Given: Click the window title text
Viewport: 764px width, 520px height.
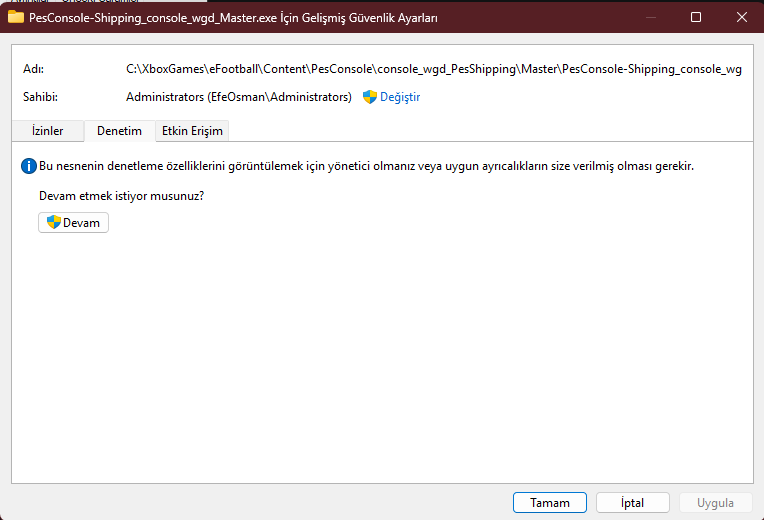Looking at the screenshot, I should (x=233, y=18).
